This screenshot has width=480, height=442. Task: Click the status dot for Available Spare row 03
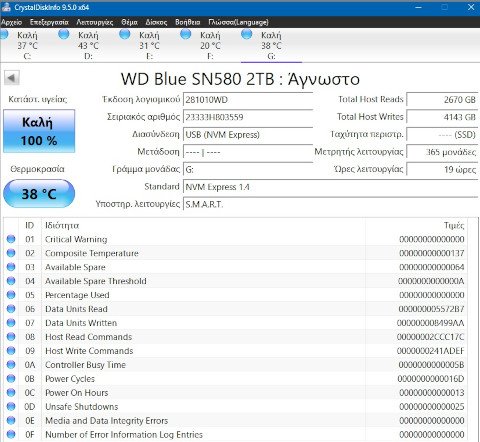(x=11, y=267)
